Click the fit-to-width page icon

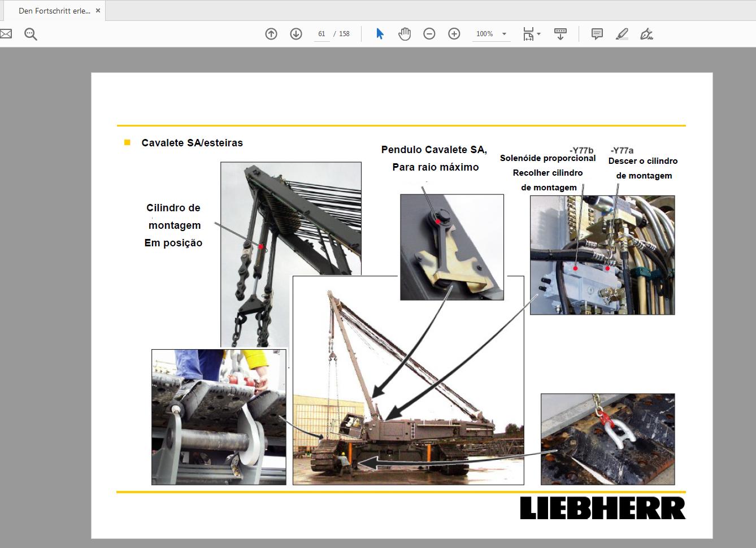[x=528, y=34]
